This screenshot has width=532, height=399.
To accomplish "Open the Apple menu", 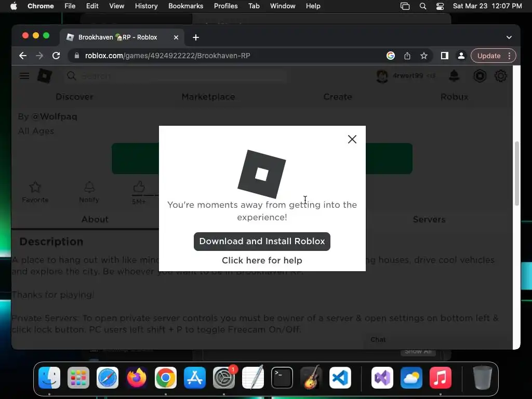I will (14, 6).
